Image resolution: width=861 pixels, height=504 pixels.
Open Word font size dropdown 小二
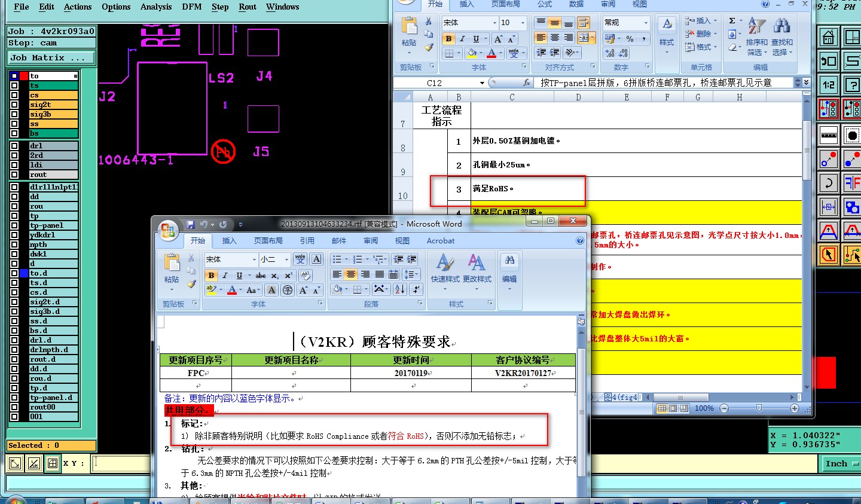point(286,259)
